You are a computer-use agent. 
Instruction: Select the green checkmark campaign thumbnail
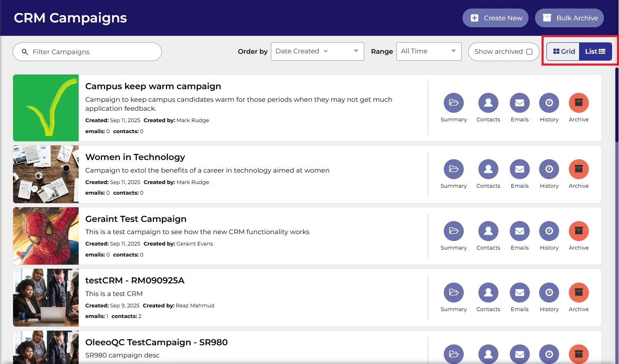click(46, 108)
